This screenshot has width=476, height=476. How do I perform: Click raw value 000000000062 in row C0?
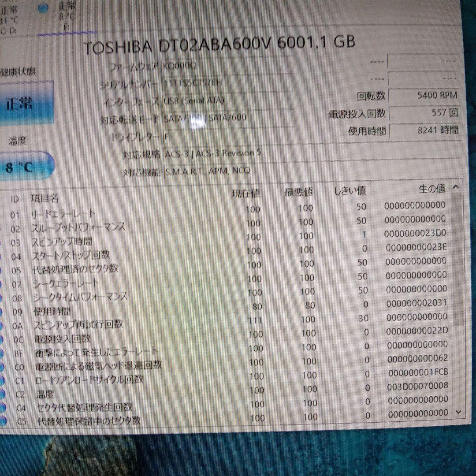[418, 358]
